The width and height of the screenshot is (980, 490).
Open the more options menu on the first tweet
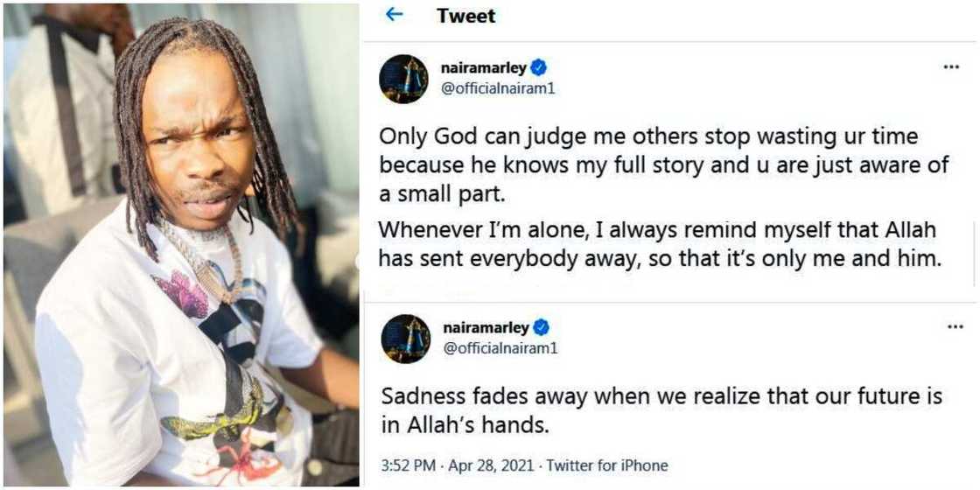point(952,67)
